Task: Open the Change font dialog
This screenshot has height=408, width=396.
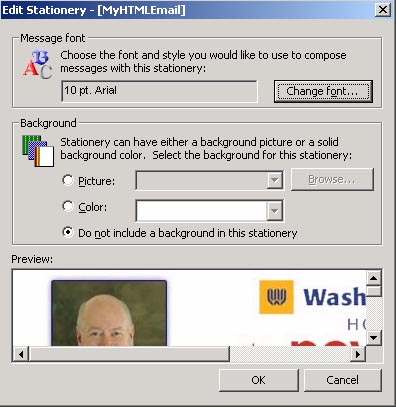Action: (x=323, y=91)
